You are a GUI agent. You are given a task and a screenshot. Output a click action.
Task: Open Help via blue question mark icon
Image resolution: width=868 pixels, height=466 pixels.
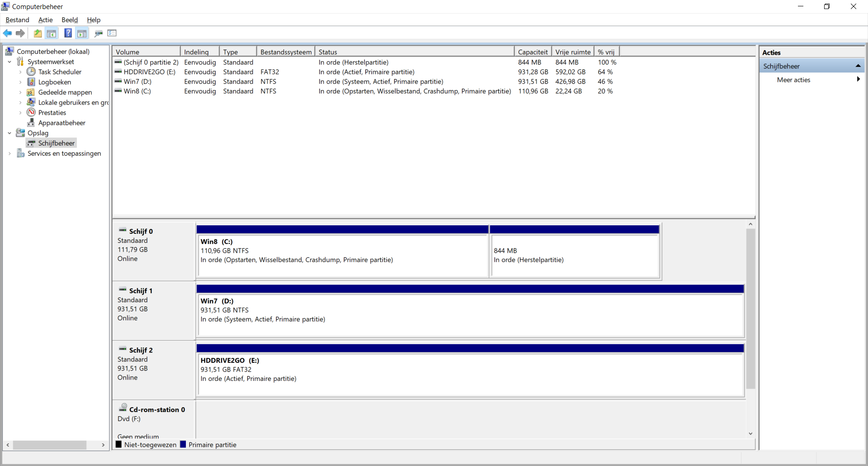tap(68, 33)
